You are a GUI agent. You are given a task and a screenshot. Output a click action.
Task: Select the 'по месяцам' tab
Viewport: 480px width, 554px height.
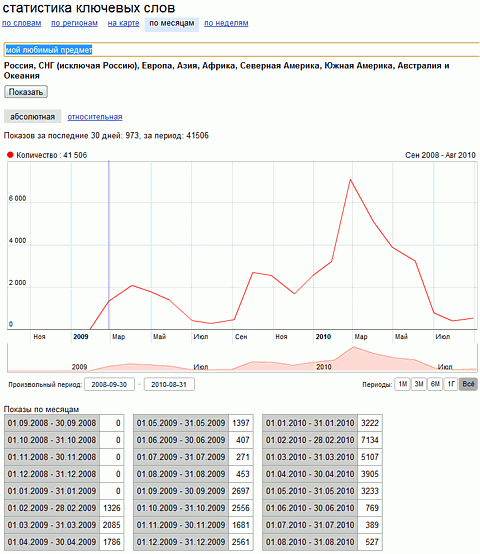click(x=172, y=24)
